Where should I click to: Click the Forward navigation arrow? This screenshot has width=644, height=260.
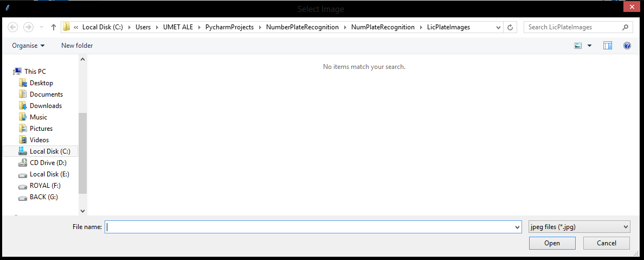click(28, 27)
